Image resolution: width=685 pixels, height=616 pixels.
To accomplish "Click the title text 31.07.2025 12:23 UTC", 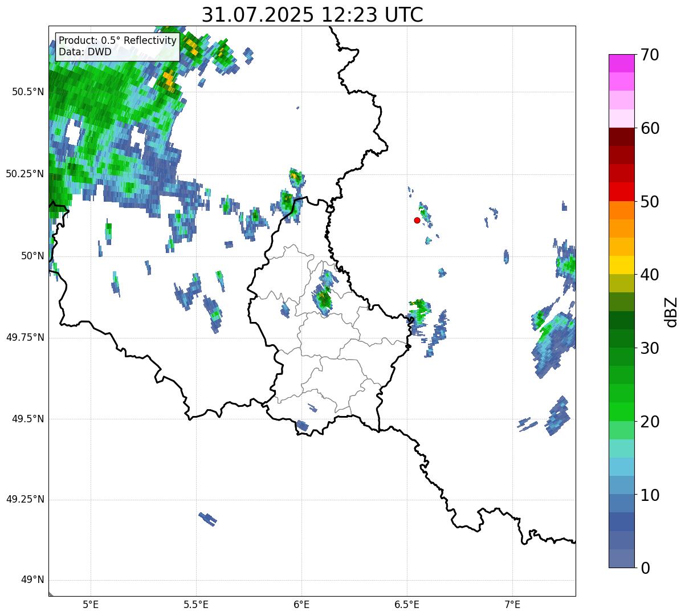I will [x=312, y=15].
